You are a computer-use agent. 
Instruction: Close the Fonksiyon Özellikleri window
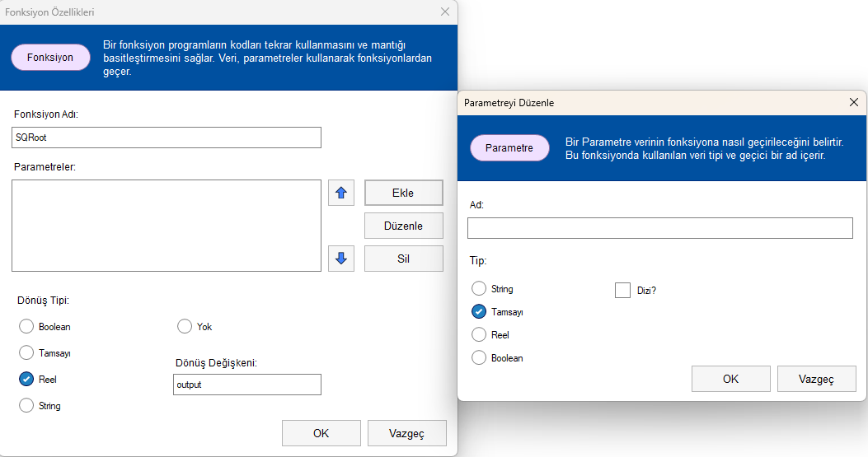point(445,12)
